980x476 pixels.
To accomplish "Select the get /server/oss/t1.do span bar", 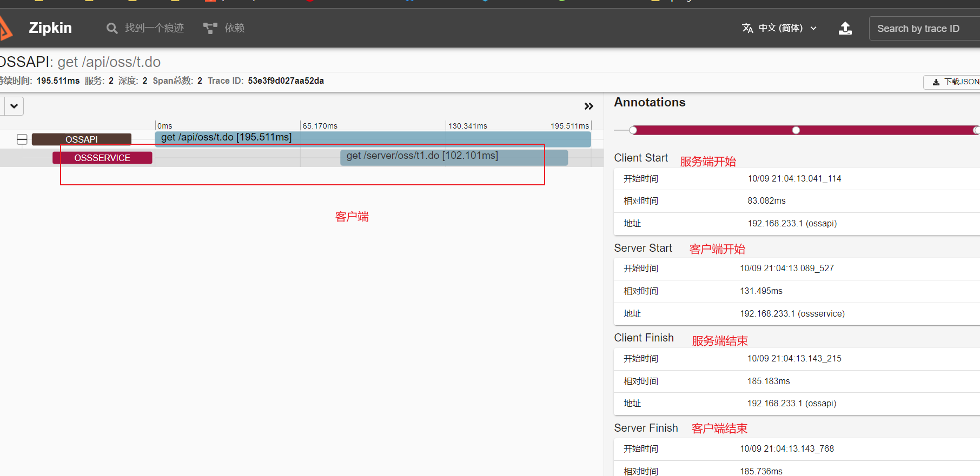I will coord(454,157).
